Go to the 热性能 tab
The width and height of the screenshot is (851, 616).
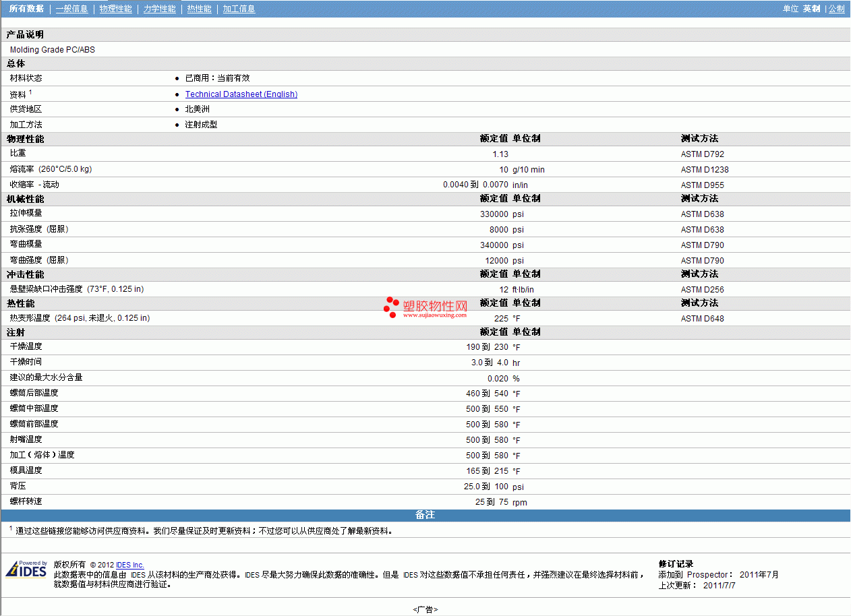[x=199, y=9]
